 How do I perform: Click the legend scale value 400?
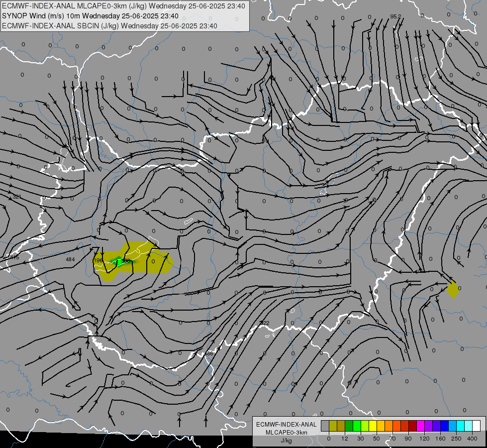point(472,439)
